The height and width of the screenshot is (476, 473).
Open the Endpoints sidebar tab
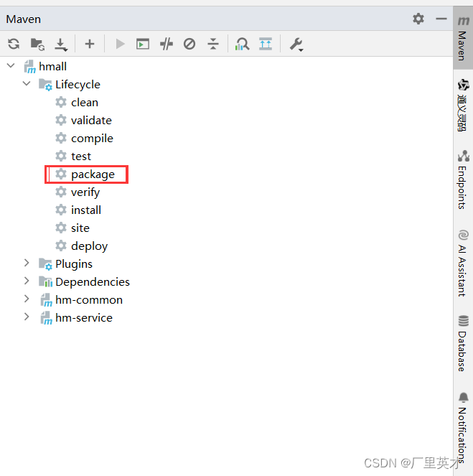click(x=463, y=179)
